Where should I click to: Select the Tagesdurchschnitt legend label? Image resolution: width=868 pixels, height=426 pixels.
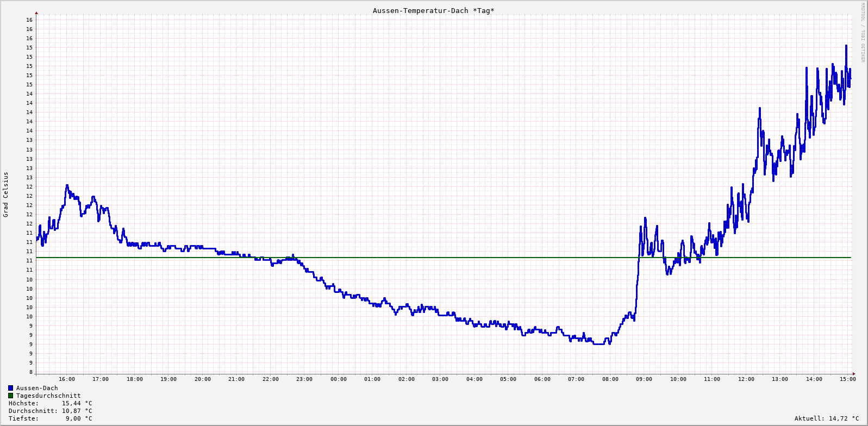tap(48, 396)
